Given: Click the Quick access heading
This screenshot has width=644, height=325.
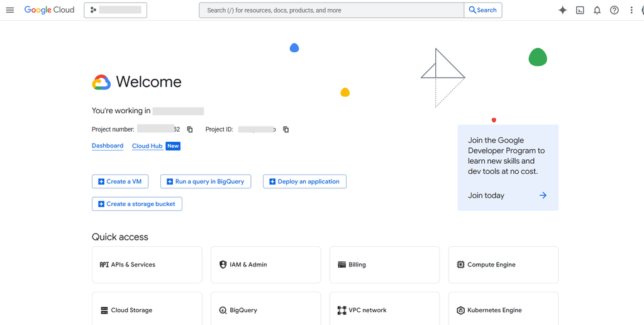Looking at the screenshot, I should pyautogui.click(x=120, y=237).
